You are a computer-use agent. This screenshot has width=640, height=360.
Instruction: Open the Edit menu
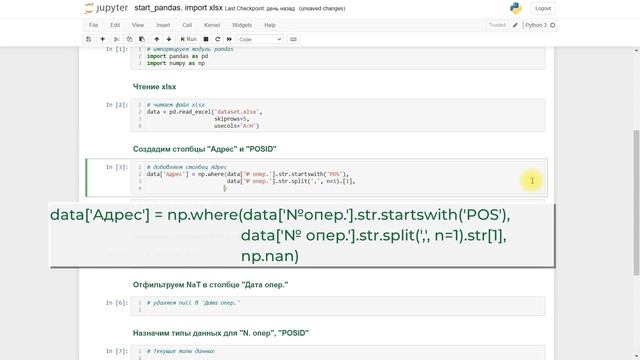(115, 25)
